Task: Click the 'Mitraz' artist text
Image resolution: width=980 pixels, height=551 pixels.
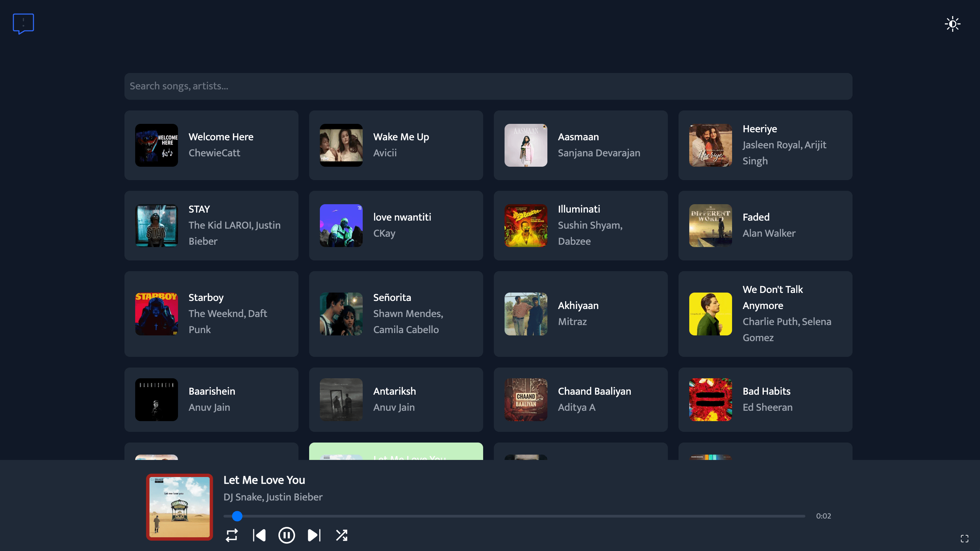Action: click(x=572, y=322)
